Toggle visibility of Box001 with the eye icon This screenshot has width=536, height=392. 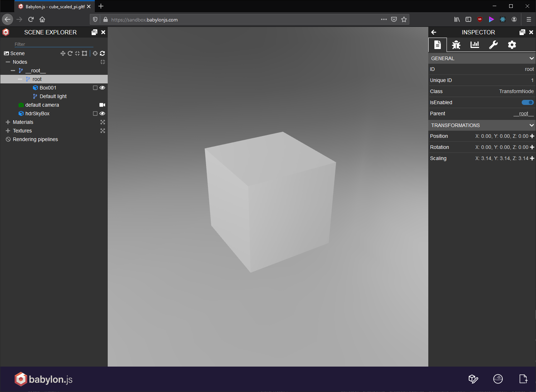tap(102, 87)
